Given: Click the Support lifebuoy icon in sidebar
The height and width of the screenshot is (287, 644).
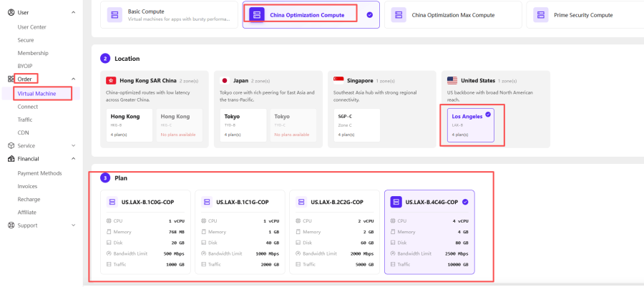Looking at the screenshot, I should pyautogui.click(x=11, y=225).
